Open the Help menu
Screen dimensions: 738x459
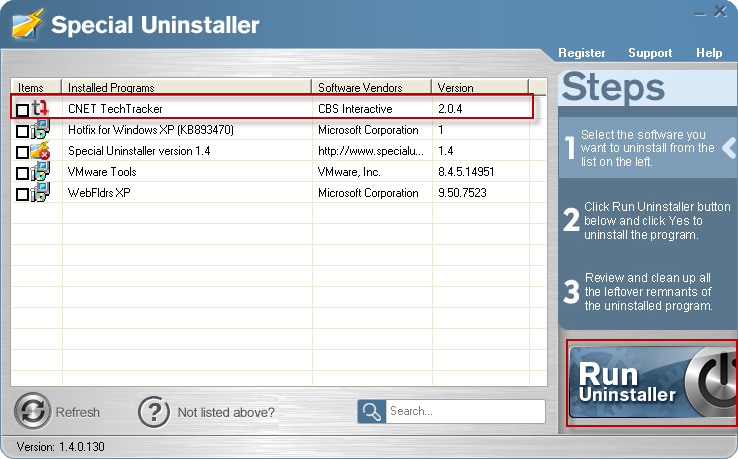click(x=709, y=53)
